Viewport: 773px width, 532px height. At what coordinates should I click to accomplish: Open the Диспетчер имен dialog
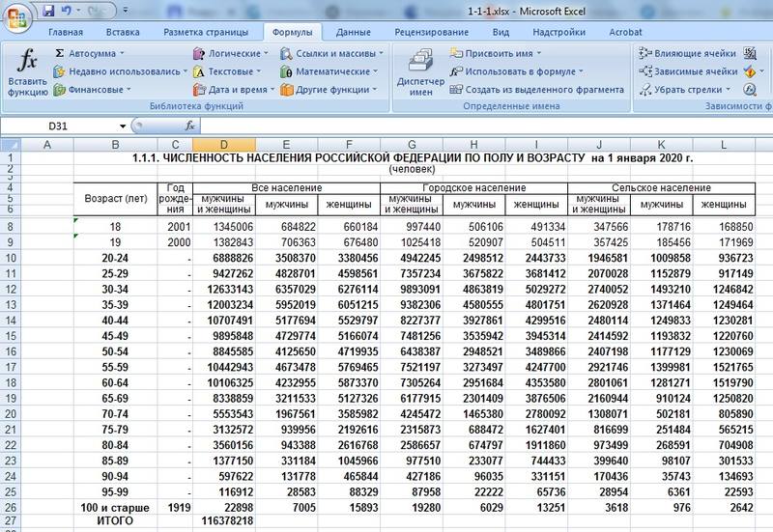pyautogui.click(x=420, y=72)
